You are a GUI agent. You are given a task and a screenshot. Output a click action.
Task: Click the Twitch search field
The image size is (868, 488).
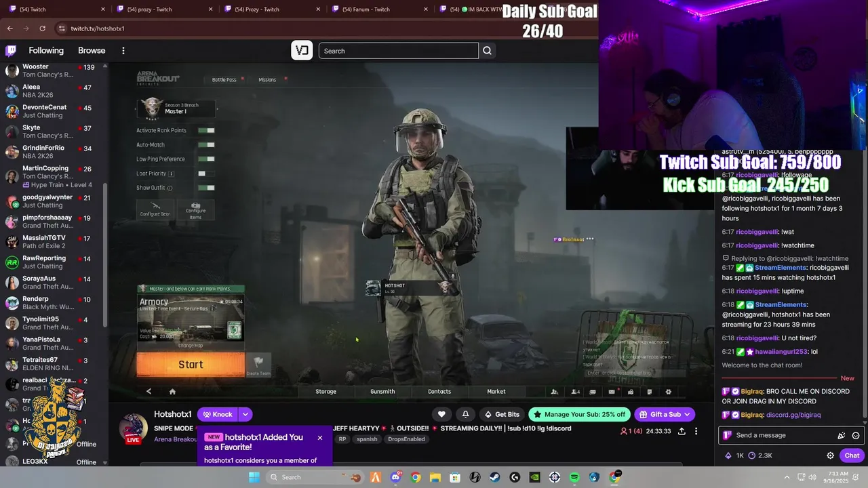[398, 51]
